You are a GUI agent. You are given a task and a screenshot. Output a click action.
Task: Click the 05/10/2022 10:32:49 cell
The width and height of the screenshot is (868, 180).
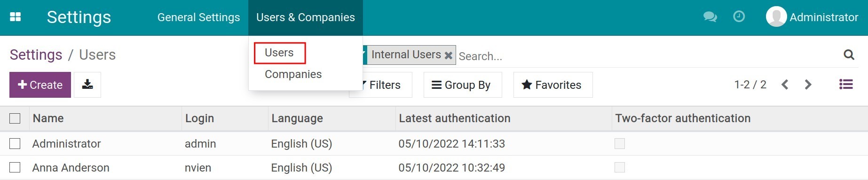coord(452,168)
